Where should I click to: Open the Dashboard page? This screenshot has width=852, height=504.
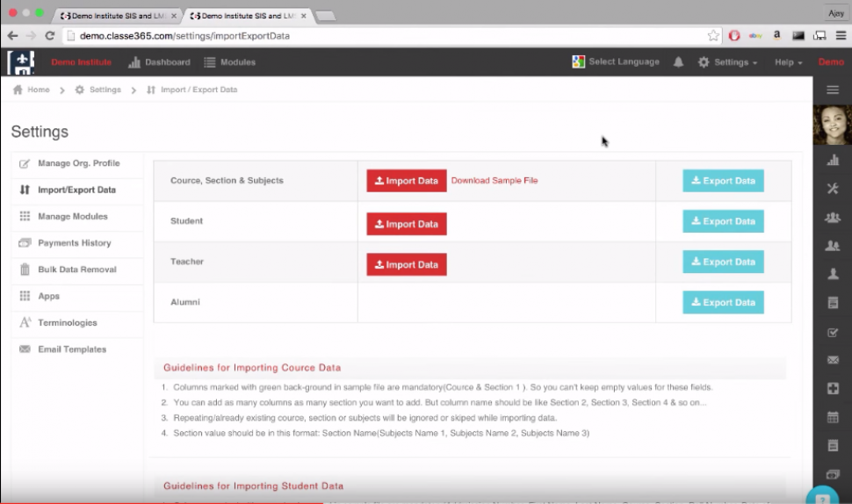pyautogui.click(x=159, y=62)
